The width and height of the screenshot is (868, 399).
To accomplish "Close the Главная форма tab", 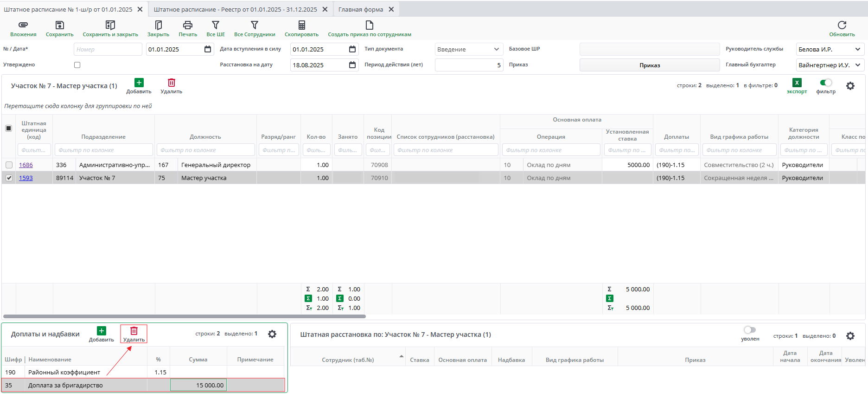I will click(x=391, y=9).
